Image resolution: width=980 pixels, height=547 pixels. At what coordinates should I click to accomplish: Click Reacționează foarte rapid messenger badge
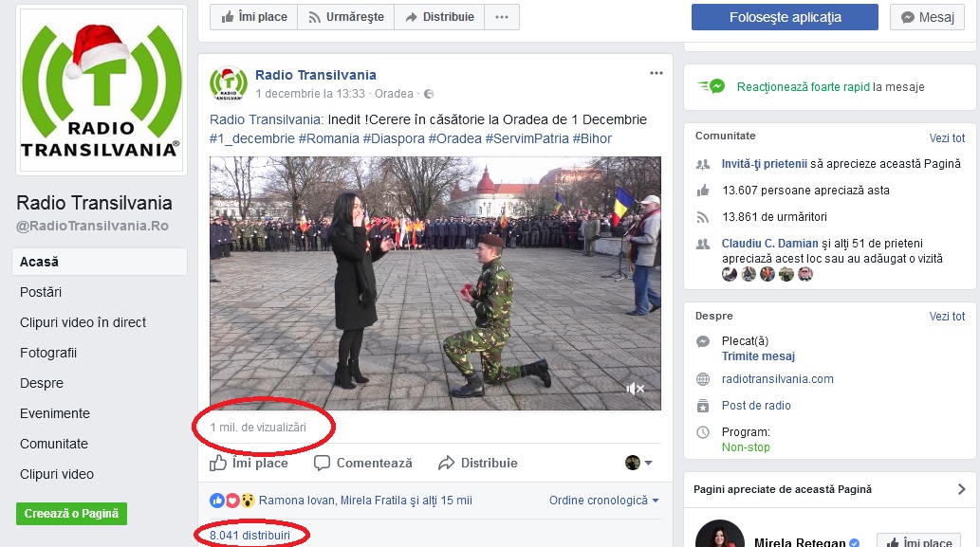[711, 86]
